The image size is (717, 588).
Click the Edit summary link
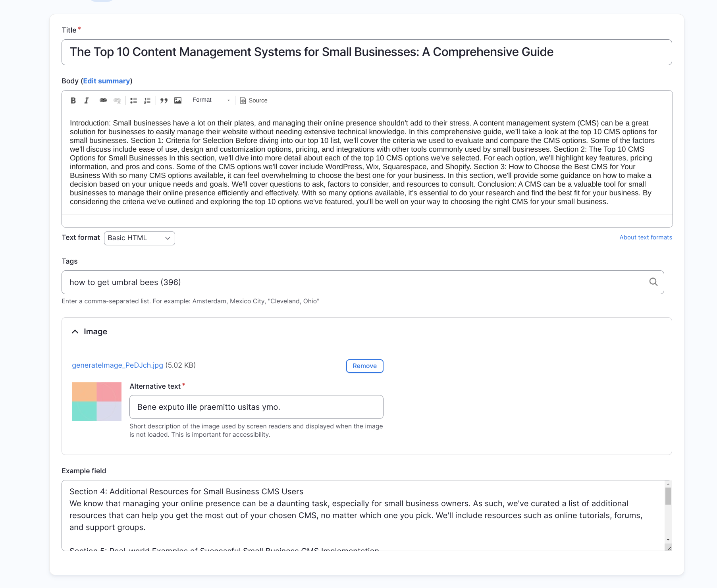pos(106,81)
